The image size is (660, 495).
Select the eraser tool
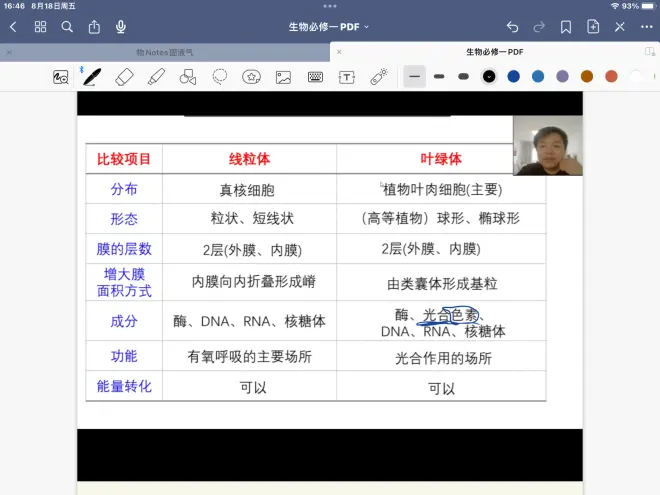124,76
